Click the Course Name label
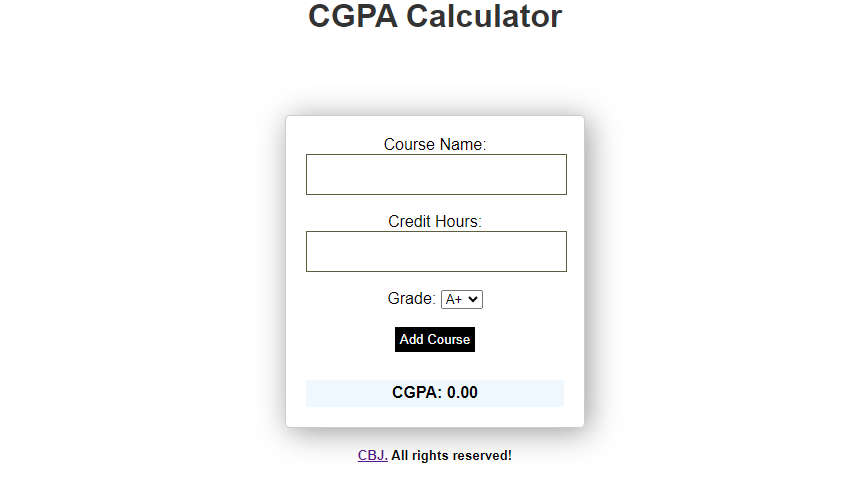Viewport: 859px width, 502px height. click(435, 144)
